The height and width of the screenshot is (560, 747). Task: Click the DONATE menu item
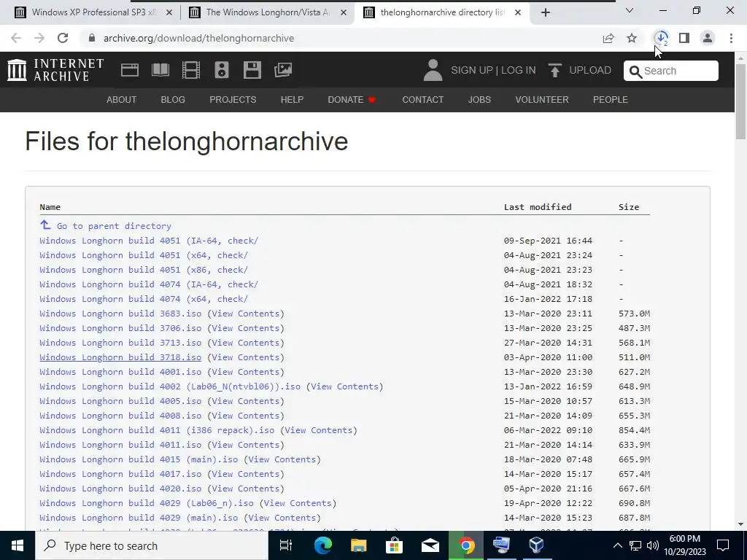pos(352,99)
